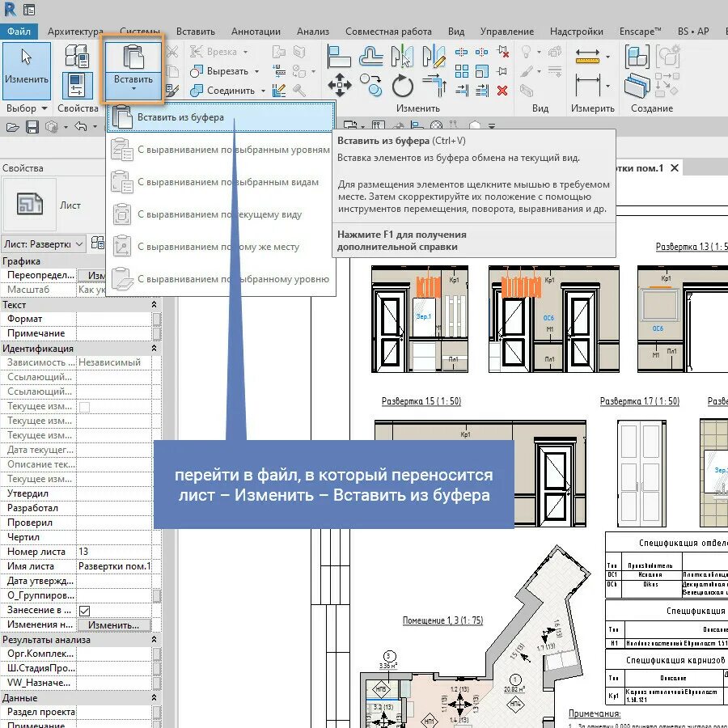Close the Развертки пом.1 view tab
Screen dimensions: 728x728
point(675,168)
